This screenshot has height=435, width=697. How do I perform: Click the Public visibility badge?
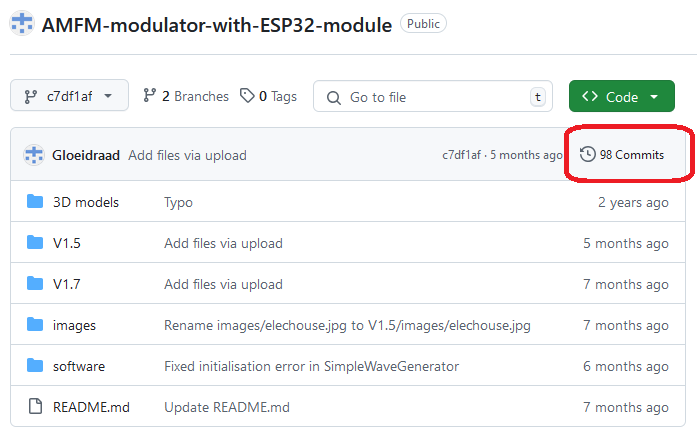tap(423, 24)
